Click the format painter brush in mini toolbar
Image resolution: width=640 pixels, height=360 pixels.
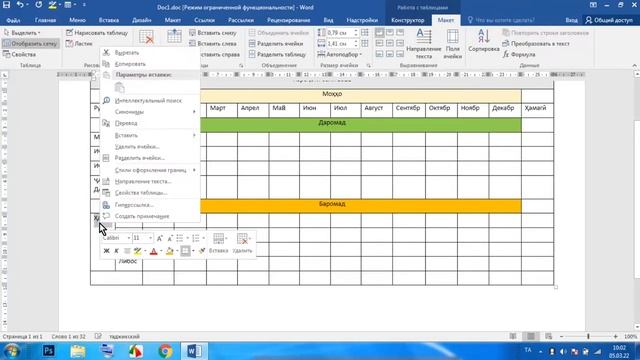coord(202,251)
